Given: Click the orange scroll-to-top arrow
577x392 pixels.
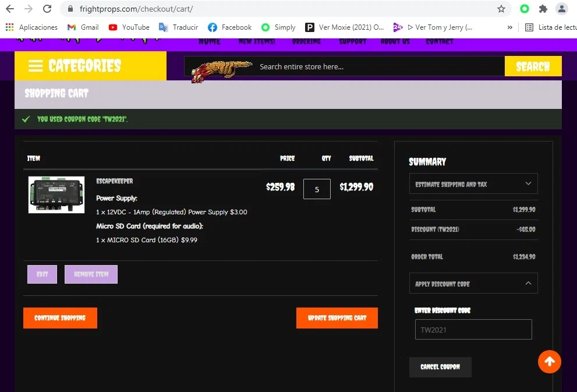Looking at the screenshot, I should (x=550, y=362).
